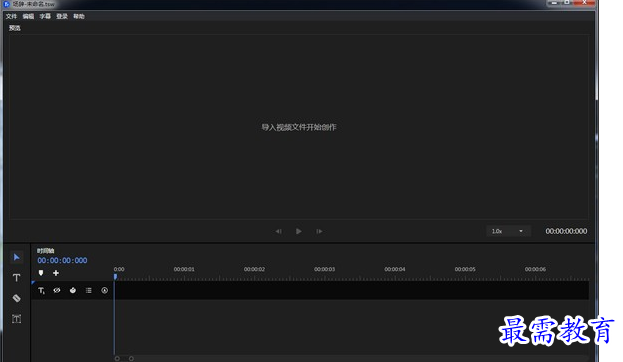Step forward one frame in the preview
Screen dimensions: 623x362
319,231
